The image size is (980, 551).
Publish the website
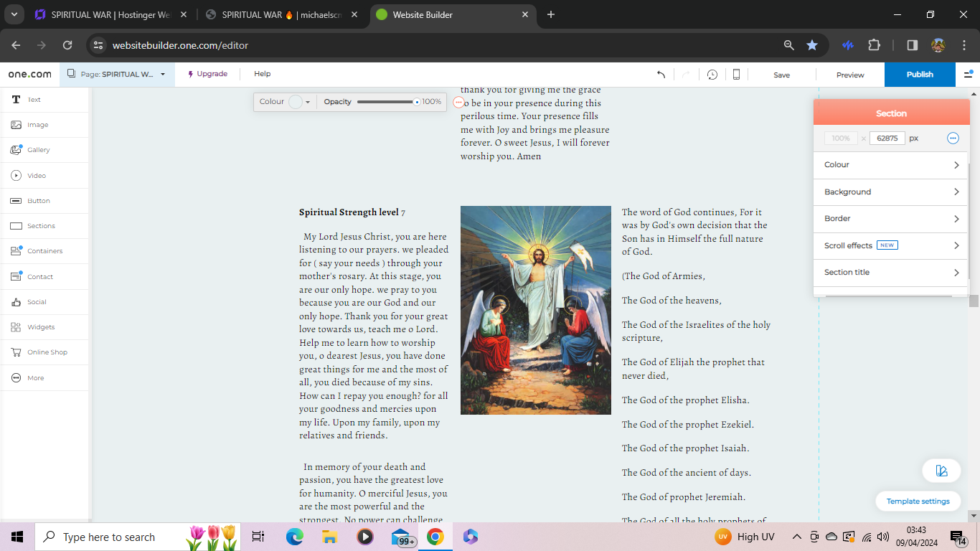tap(920, 75)
